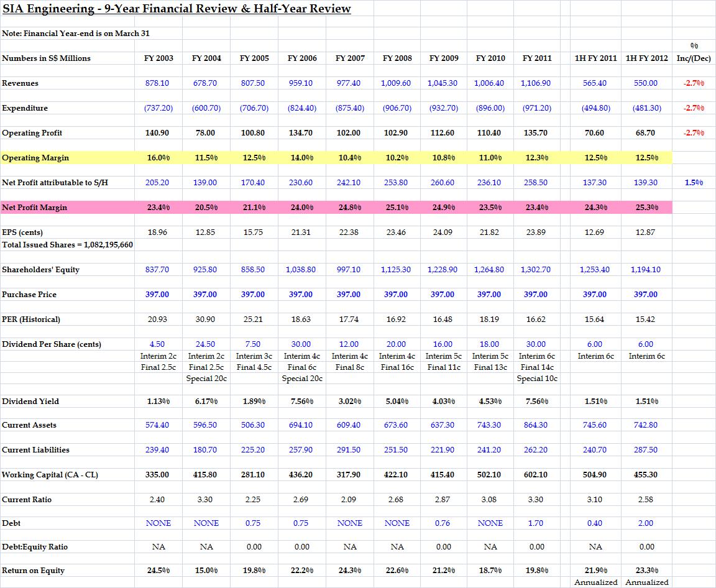
Task: Click the 'PER (Historical)' row label
Action: coord(31,319)
